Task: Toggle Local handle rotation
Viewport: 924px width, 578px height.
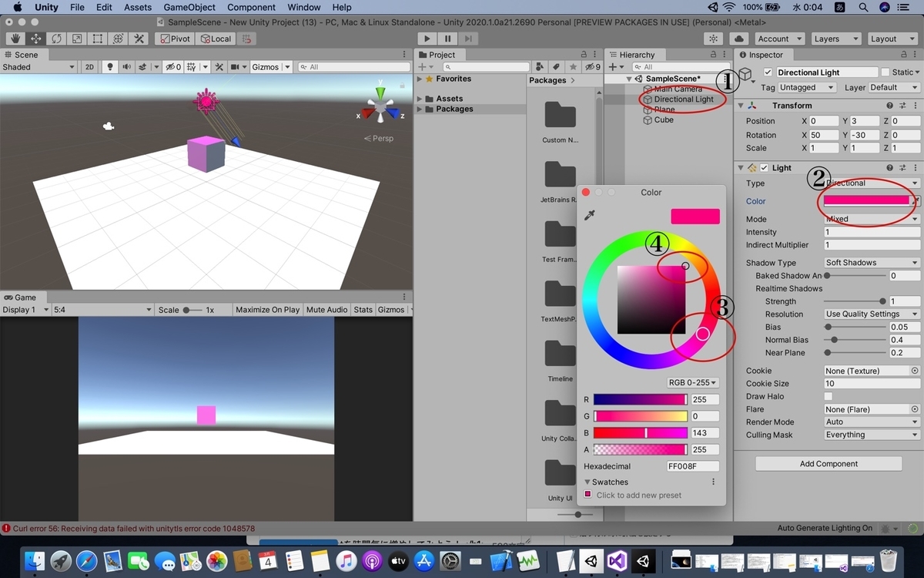Action: tap(216, 39)
